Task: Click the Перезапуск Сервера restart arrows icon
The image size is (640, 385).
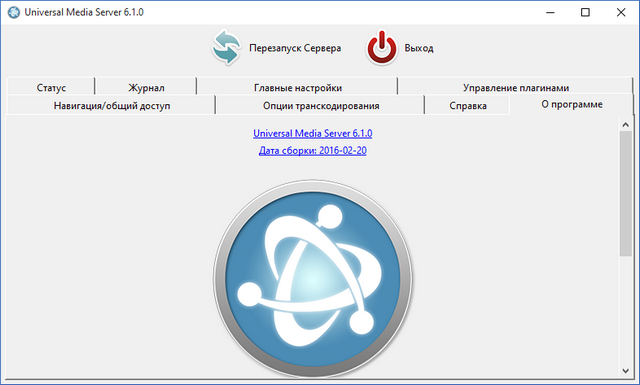Action: coord(226,48)
